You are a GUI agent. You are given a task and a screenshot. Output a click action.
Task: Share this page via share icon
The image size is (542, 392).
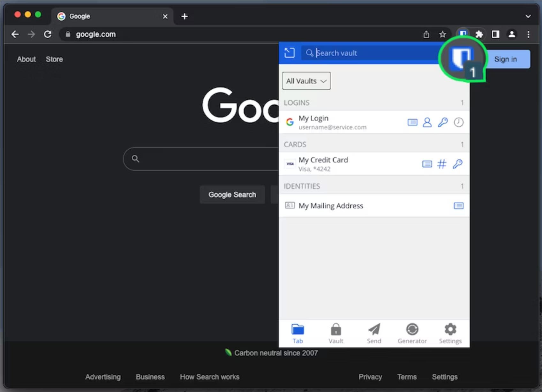(426, 34)
